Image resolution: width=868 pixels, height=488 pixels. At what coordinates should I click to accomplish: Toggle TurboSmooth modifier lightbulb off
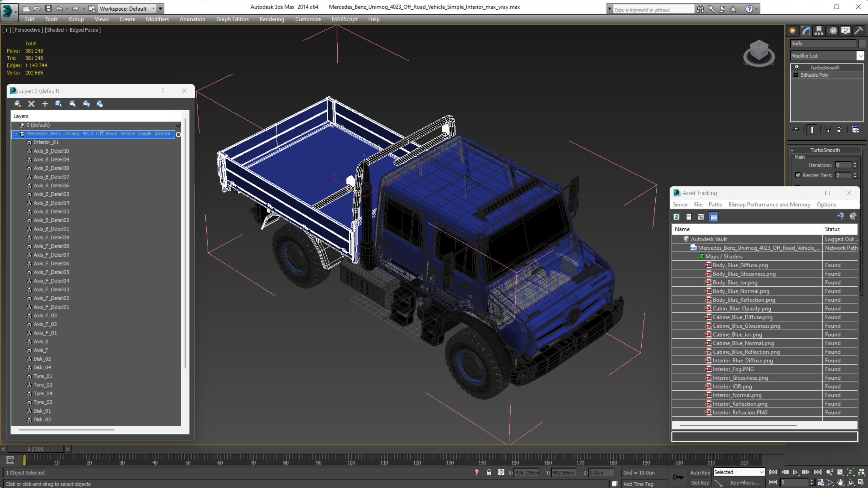click(797, 67)
